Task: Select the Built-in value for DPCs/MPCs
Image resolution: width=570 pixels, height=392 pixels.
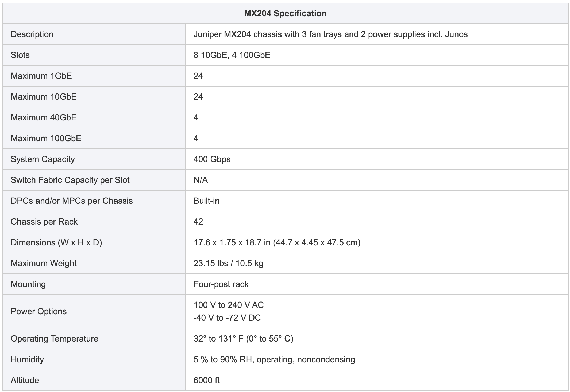Action: tap(206, 201)
